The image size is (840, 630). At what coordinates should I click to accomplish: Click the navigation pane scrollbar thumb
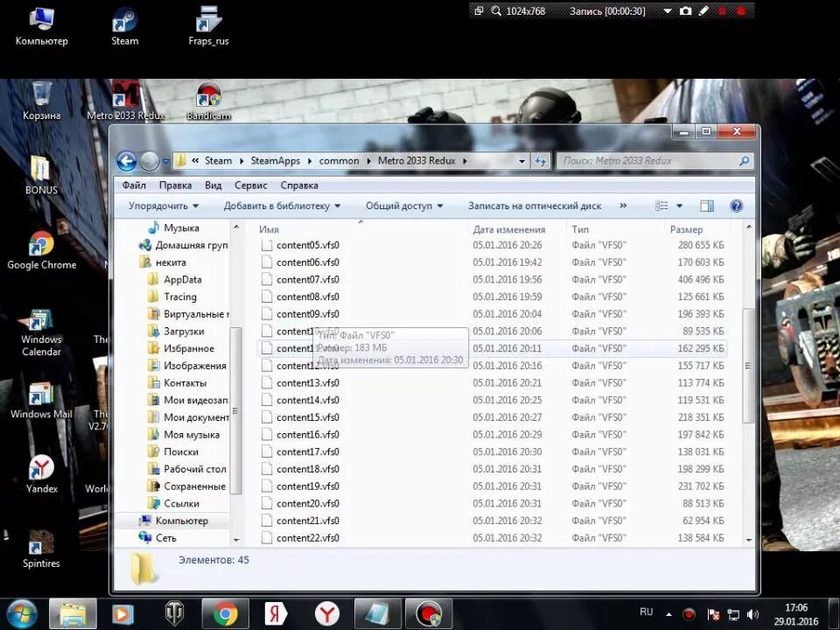pyautogui.click(x=234, y=411)
